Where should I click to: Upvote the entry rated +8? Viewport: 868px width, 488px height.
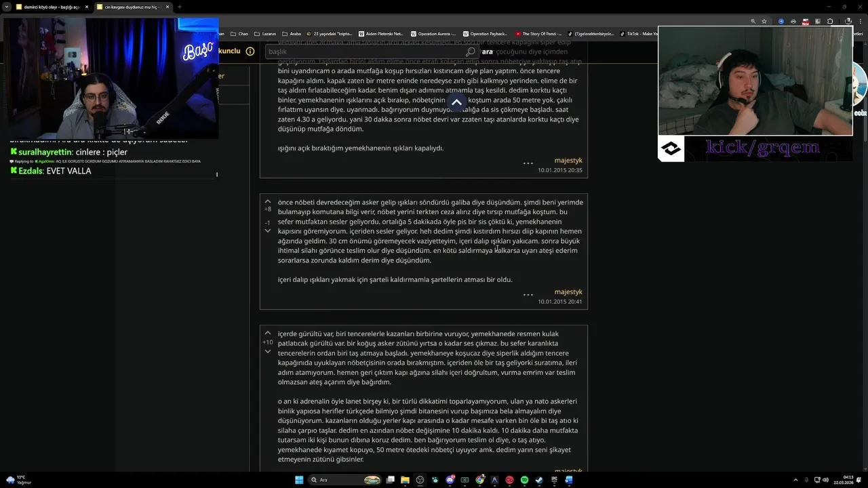pos(268,202)
